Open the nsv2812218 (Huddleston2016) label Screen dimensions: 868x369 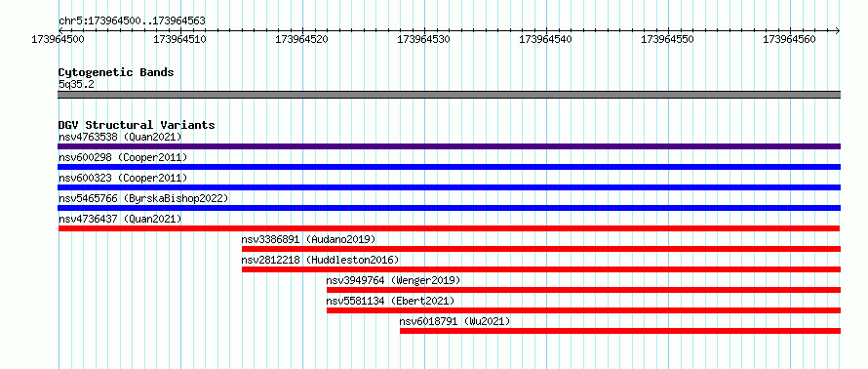click(320, 260)
